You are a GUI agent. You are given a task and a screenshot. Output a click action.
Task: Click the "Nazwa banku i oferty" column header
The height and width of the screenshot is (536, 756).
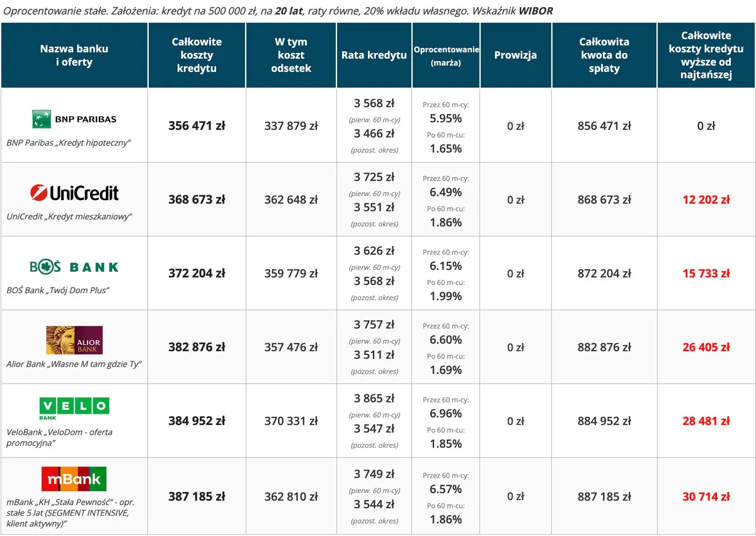point(74,55)
